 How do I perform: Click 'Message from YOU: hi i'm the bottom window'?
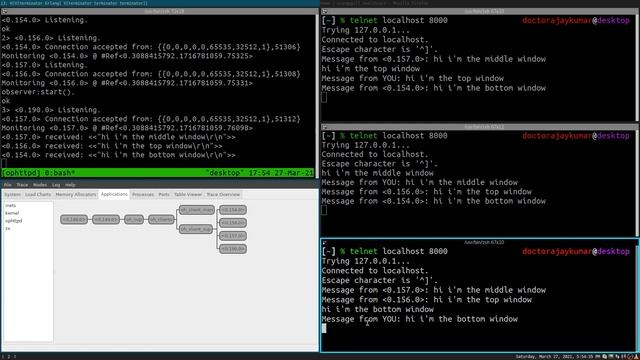[420, 319]
